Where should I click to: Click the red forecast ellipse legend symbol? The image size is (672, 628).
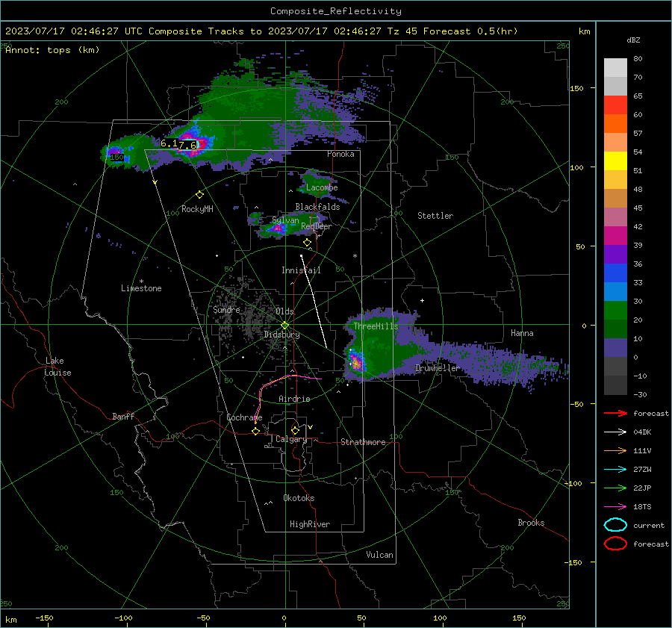pyautogui.click(x=615, y=544)
